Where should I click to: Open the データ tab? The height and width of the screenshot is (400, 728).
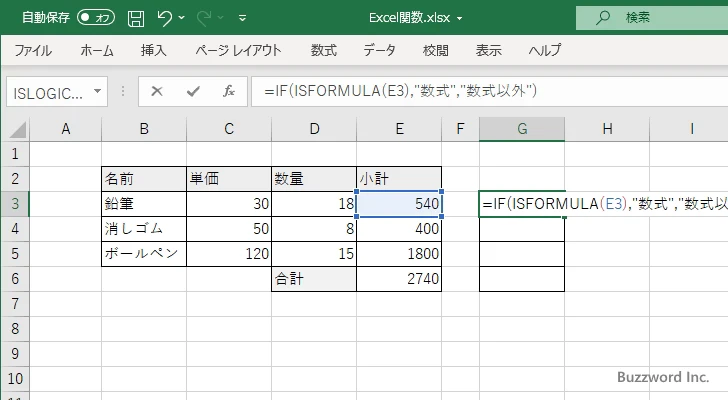click(x=379, y=50)
